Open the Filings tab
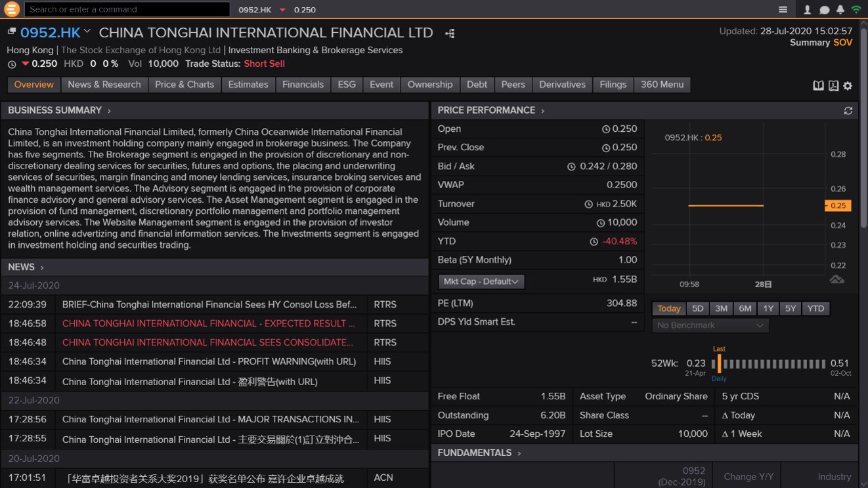 [613, 85]
